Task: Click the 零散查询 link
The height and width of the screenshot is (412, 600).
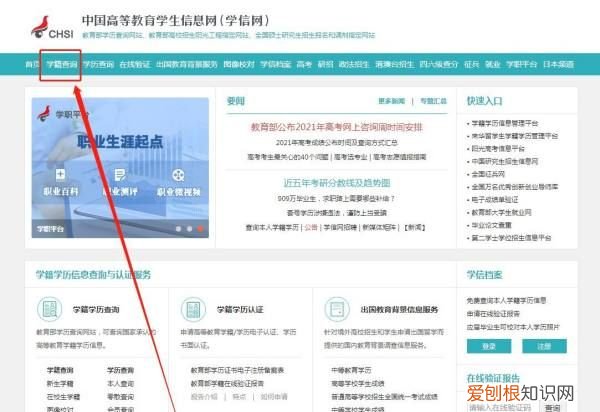Action: pos(121,397)
